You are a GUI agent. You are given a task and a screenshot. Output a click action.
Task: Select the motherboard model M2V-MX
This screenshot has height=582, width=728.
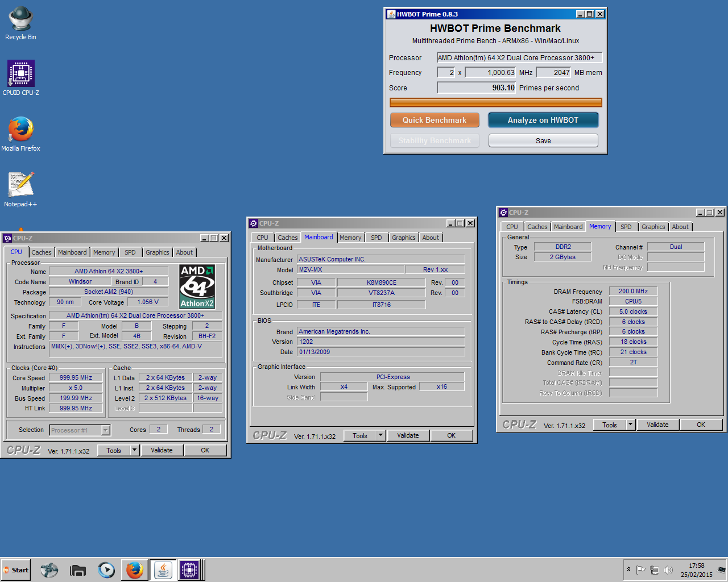[350, 269]
